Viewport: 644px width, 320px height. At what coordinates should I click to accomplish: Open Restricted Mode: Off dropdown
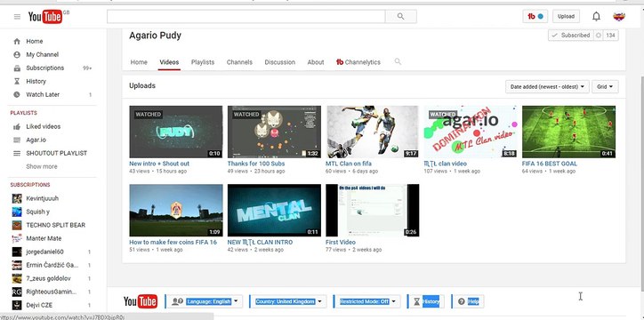click(x=367, y=301)
